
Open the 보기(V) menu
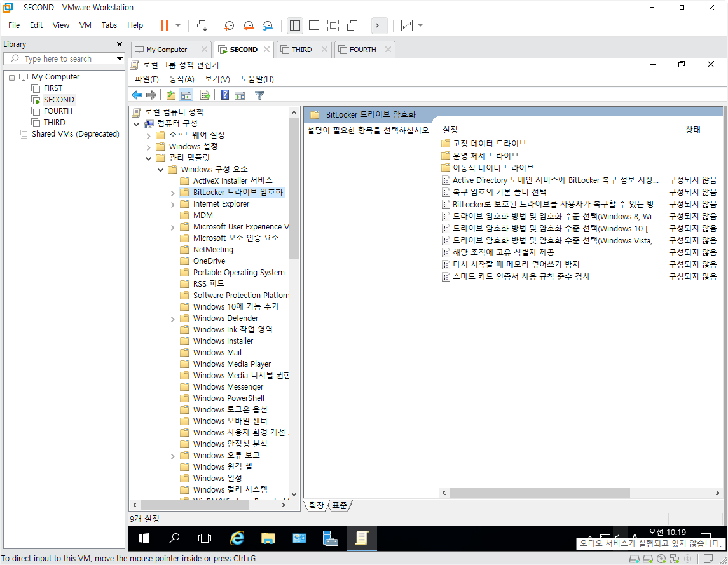coord(217,79)
